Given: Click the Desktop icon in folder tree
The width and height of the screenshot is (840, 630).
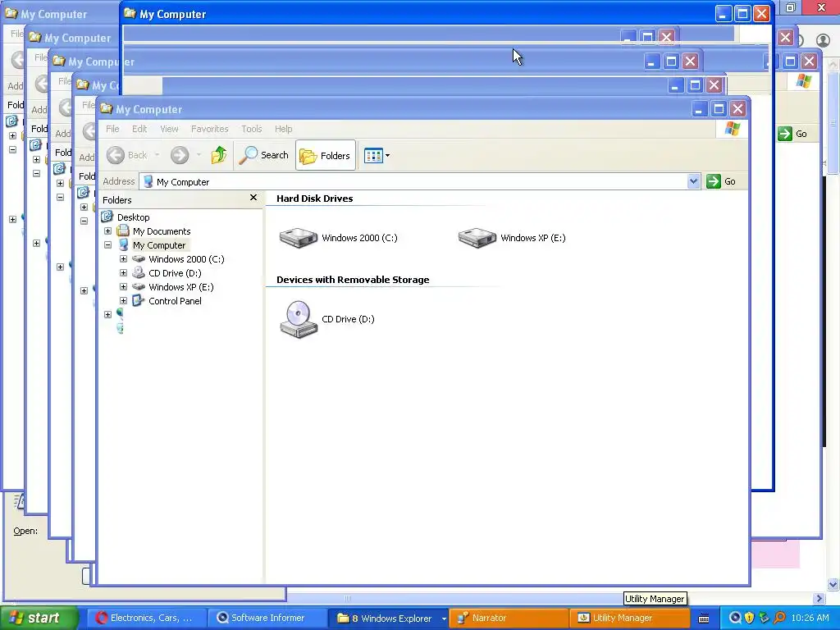Looking at the screenshot, I should click(107, 217).
